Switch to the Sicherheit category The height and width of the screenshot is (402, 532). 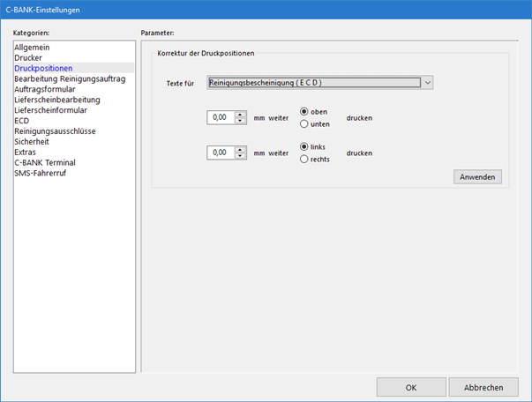pos(34,141)
